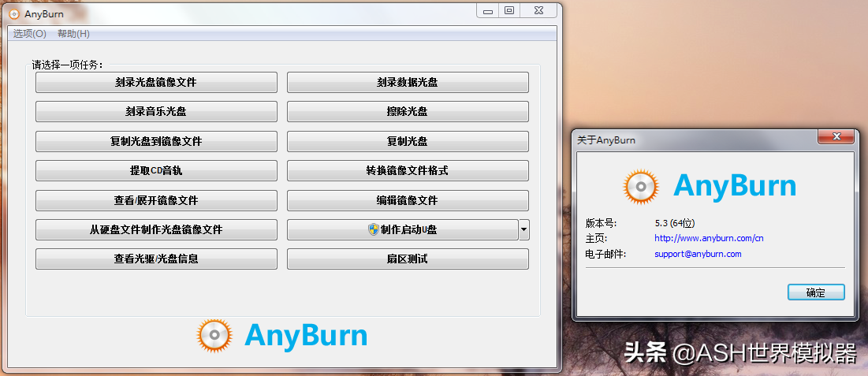868x376 pixels.
Task: Click 版本号 label in About dialog
Action: pos(601,223)
